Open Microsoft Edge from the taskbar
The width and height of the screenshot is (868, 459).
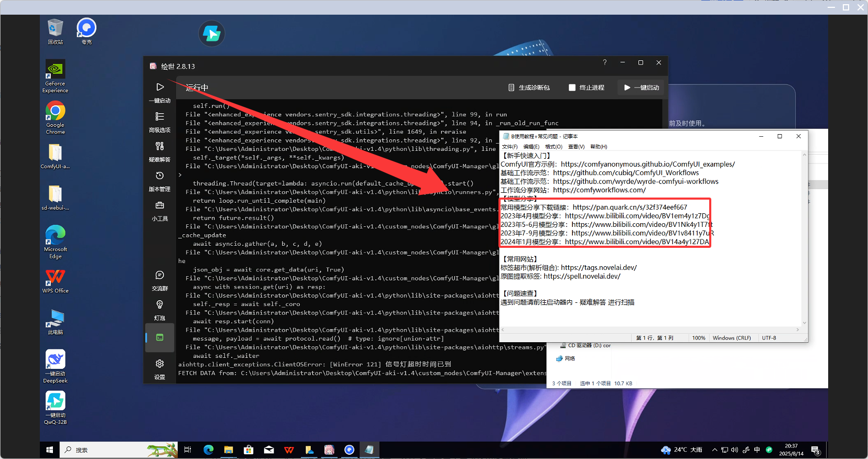click(x=208, y=450)
